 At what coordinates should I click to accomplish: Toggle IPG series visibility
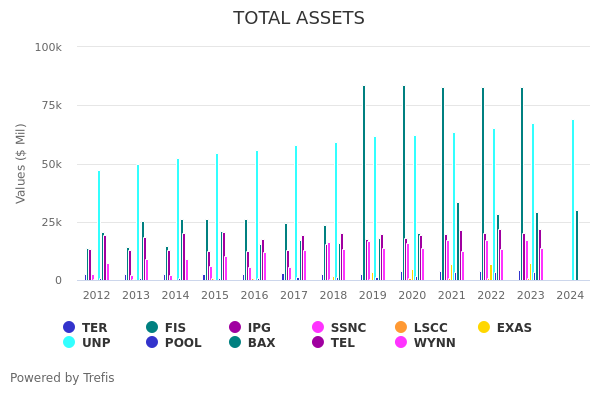pos(235,327)
